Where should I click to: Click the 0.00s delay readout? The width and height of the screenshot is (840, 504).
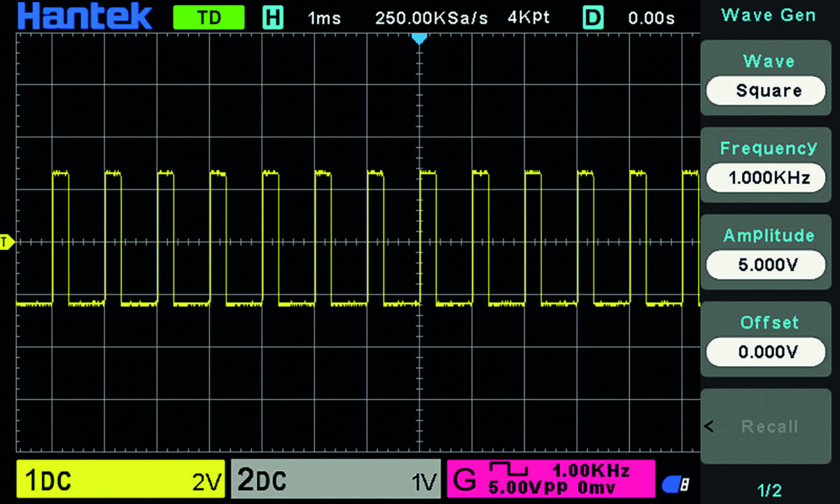(652, 18)
